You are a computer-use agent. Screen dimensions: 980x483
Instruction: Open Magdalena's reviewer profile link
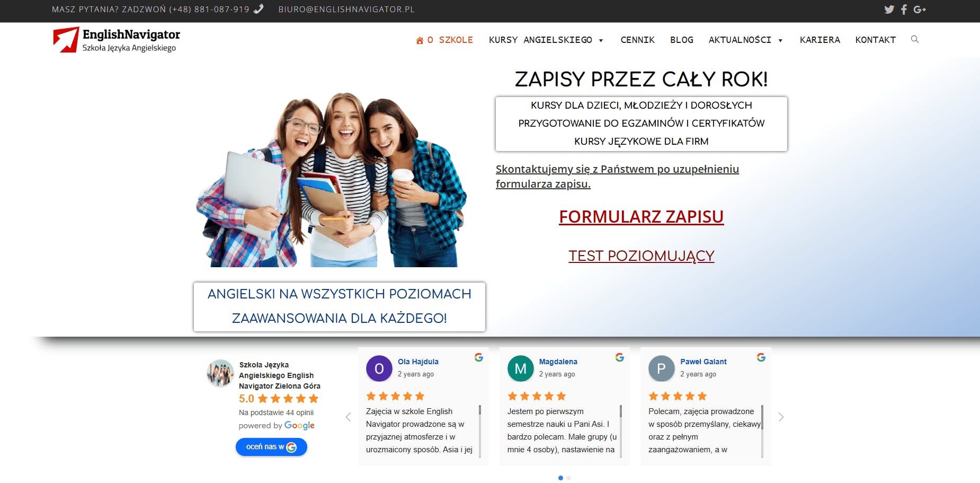[558, 362]
